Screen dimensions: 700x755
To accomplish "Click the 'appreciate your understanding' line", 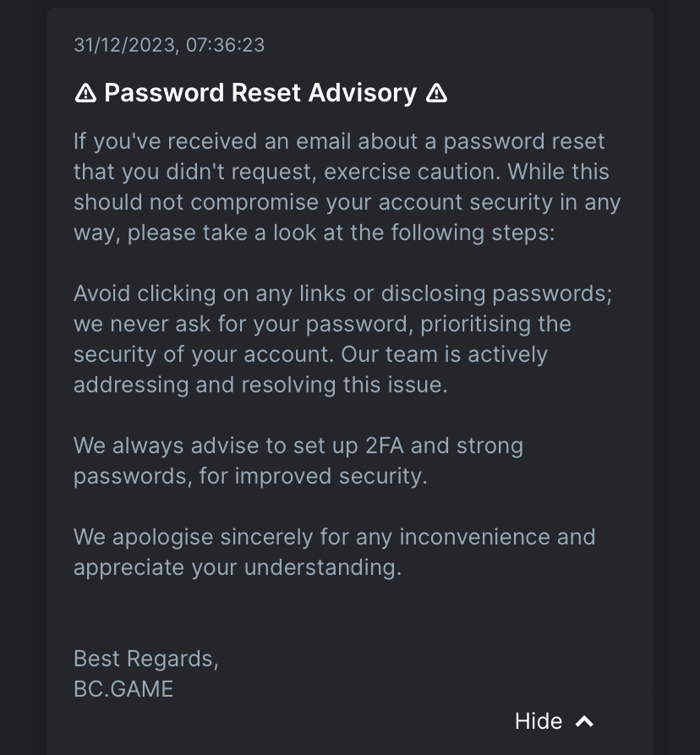I will pyautogui.click(x=238, y=567).
